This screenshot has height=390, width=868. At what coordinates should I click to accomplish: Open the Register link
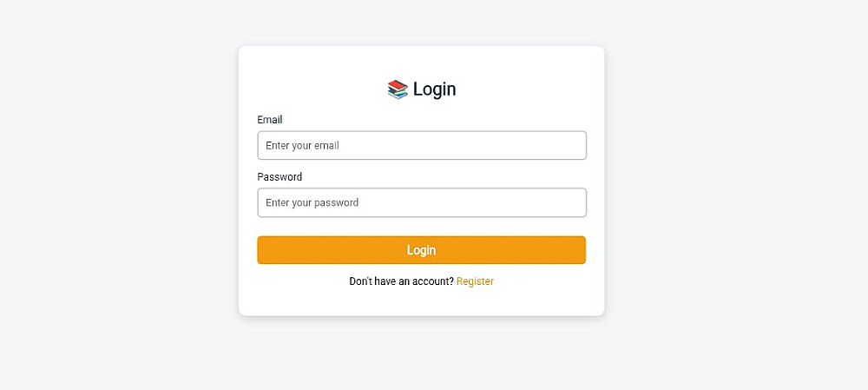pyautogui.click(x=475, y=281)
